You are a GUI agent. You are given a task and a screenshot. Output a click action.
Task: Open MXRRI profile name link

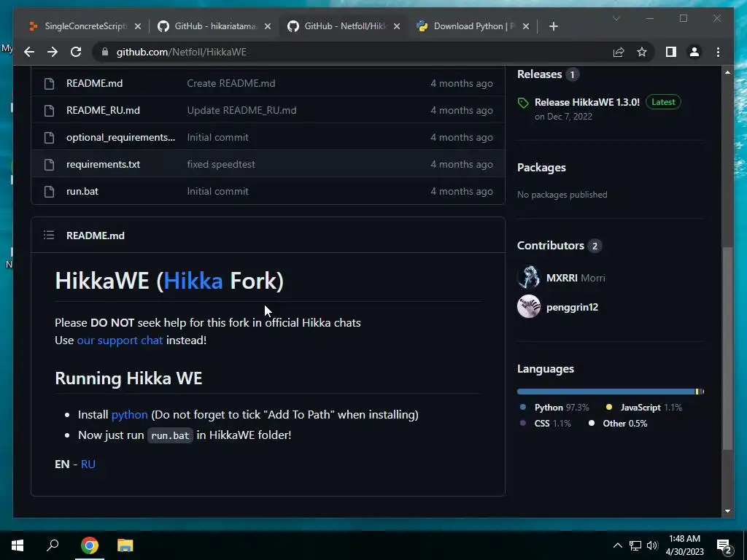pos(562,278)
